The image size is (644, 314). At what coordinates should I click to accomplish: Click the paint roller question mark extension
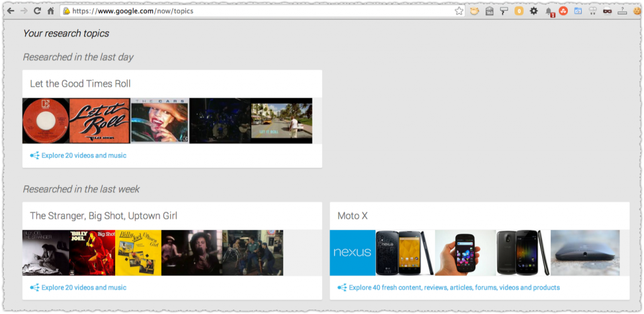504,11
